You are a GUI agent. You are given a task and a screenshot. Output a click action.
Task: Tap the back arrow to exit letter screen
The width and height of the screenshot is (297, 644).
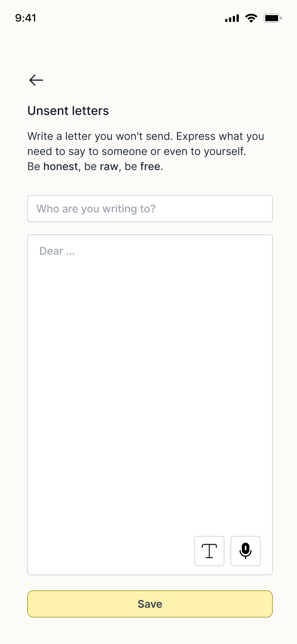[36, 80]
